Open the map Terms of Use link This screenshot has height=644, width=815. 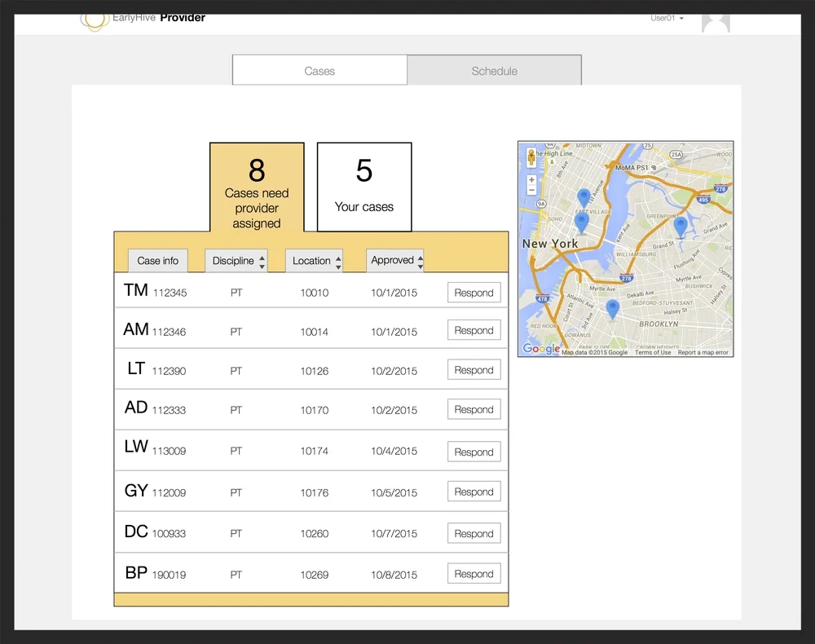(x=653, y=352)
